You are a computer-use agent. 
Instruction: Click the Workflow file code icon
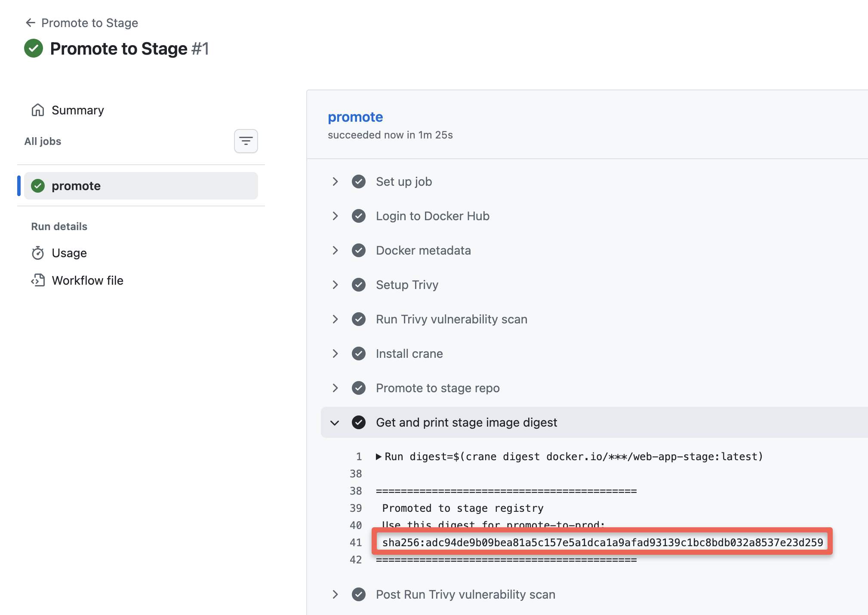coord(38,280)
